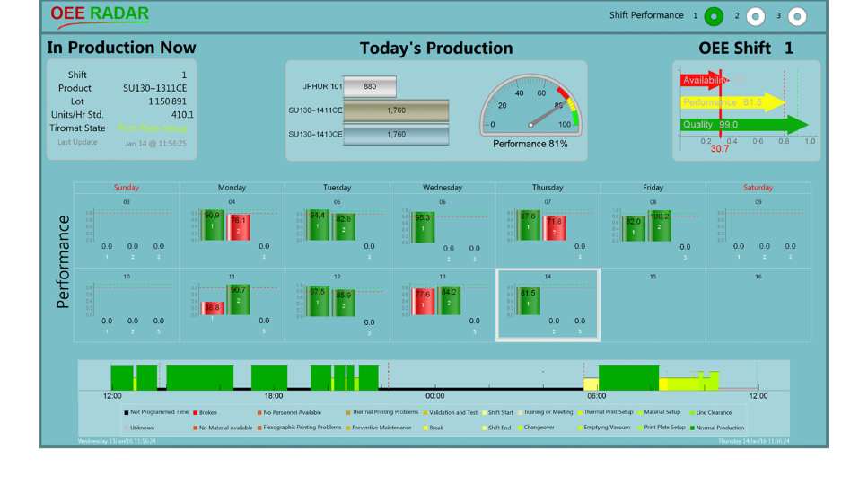Image resolution: width=868 pixels, height=494 pixels.
Task: Select the Sunday column header
Action: coord(127,188)
